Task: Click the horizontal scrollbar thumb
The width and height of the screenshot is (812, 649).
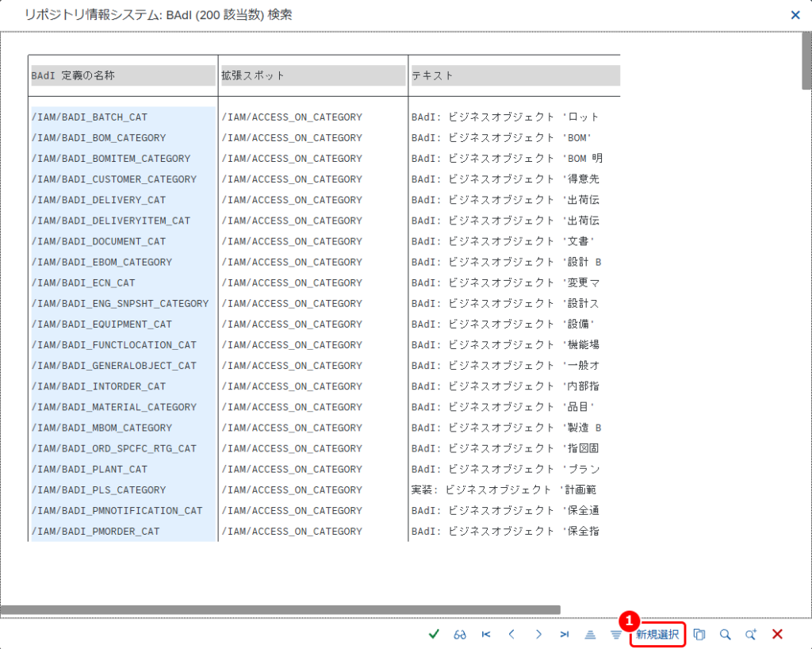Action: [280, 609]
